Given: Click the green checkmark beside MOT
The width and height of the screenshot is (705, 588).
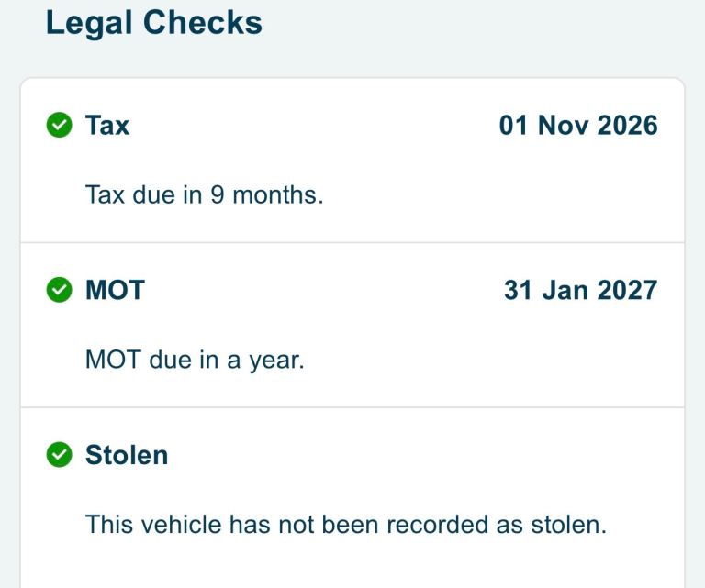Looking at the screenshot, I should [59, 290].
